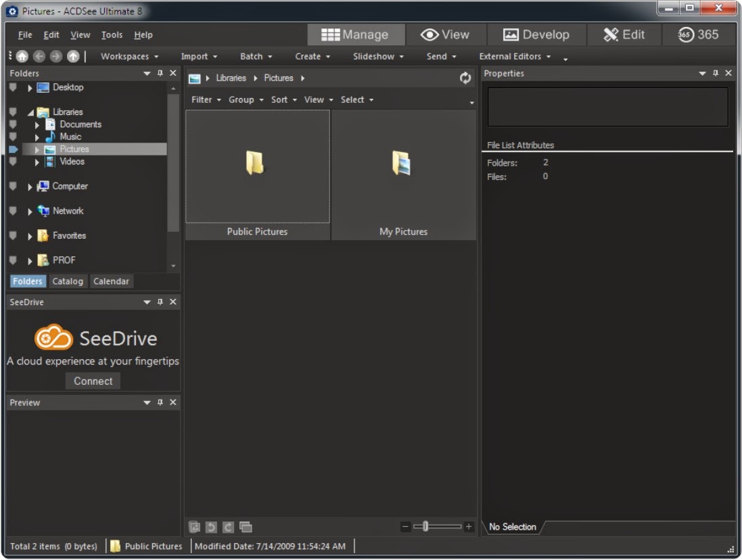Click the location icon in breadcrumb bar

pyautogui.click(x=195, y=78)
